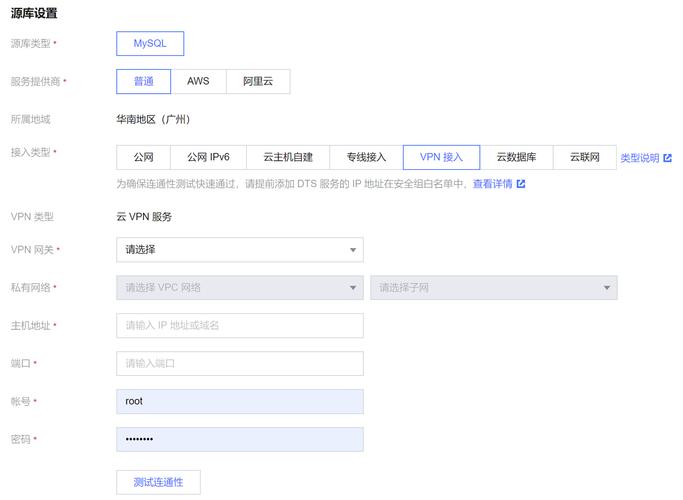This screenshot has height=500, width=683.
Task: Choose 普通 service provider option
Action: [143, 81]
